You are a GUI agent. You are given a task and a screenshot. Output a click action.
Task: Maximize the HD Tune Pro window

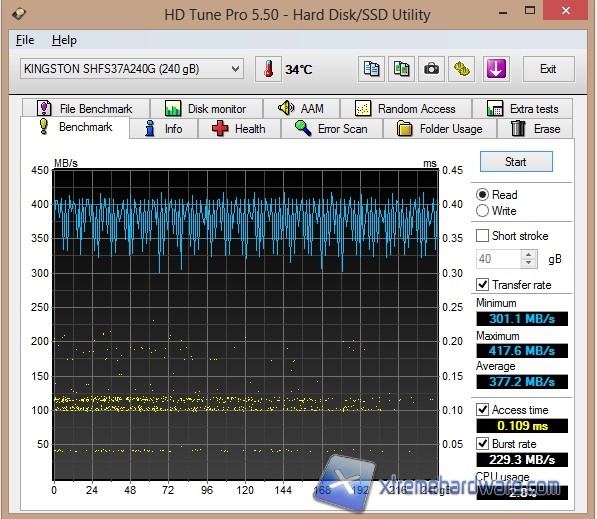[530, 11]
